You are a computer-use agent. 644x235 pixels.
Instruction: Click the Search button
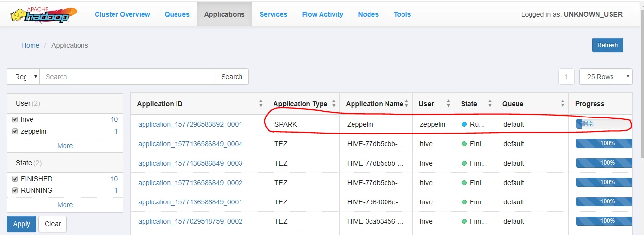[x=232, y=77]
